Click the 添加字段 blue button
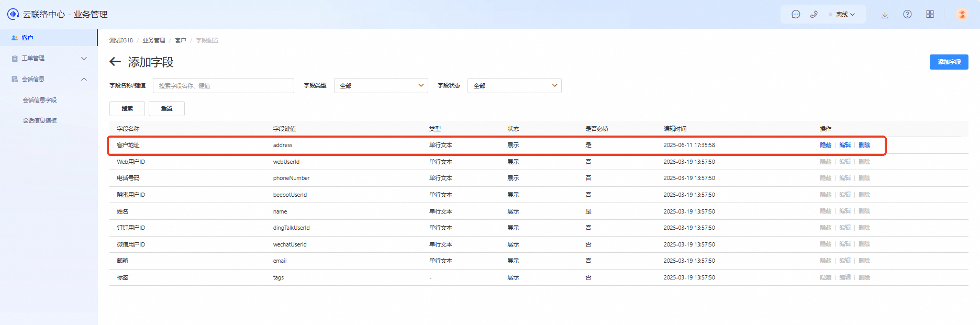980x325 pixels. [949, 62]
